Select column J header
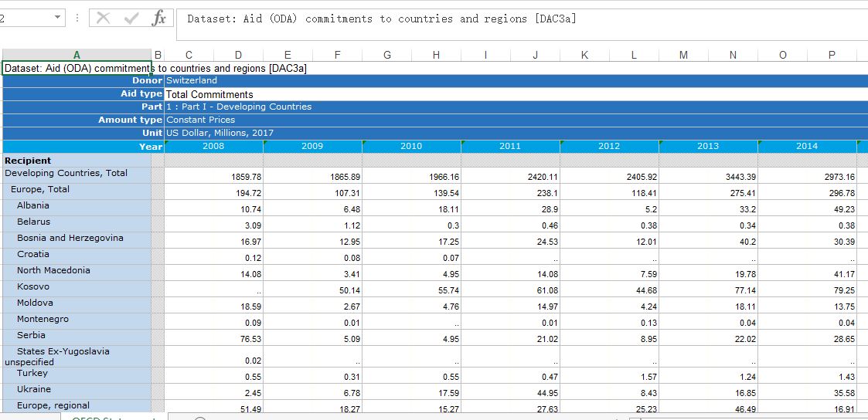 pyautogui.click(x=535, y=55)
